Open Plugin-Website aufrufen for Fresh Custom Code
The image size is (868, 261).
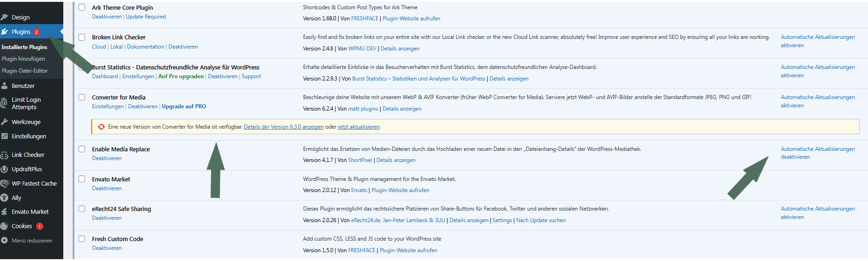click(x=408, y=250)
